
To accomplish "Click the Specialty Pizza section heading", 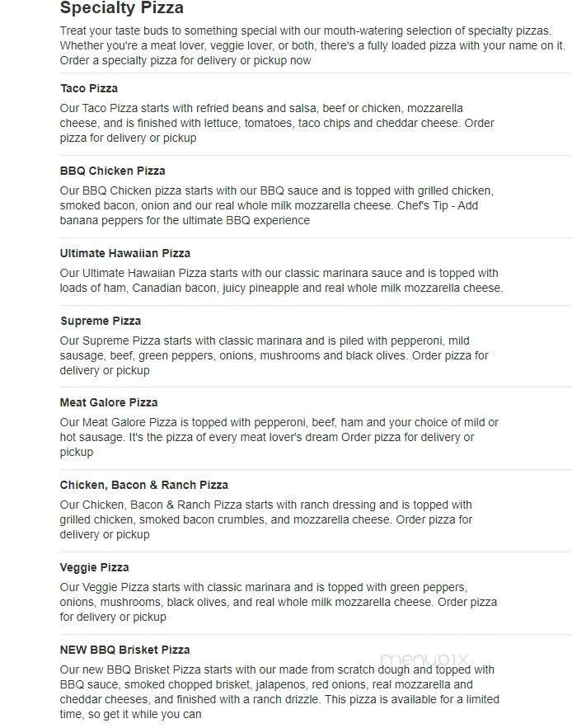I will coord(122,9).
